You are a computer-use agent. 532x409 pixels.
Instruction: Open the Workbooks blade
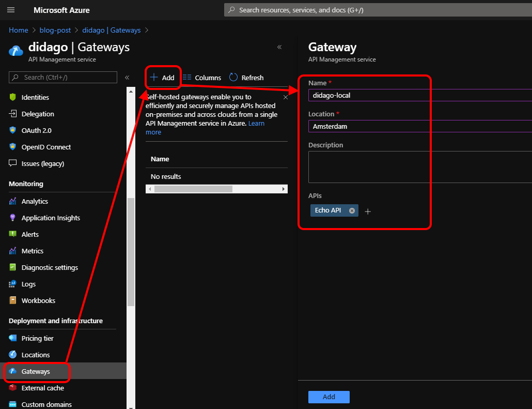(39, 300)
